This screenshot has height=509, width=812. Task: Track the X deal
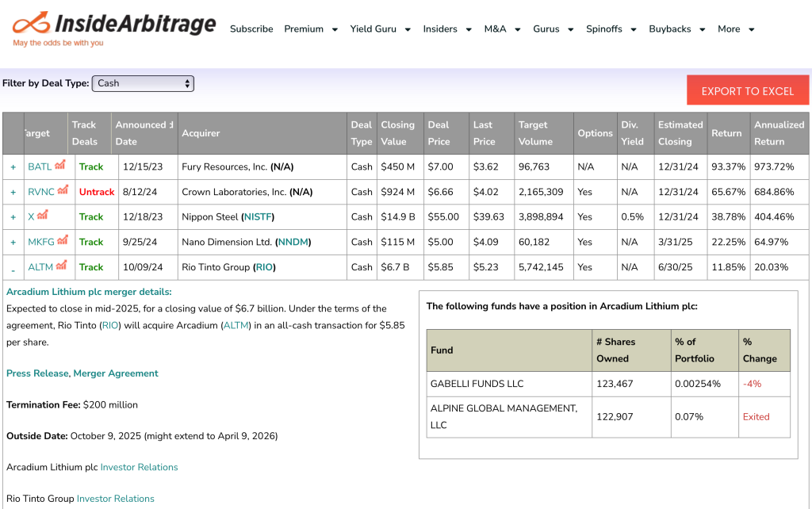tap(91, 217)
